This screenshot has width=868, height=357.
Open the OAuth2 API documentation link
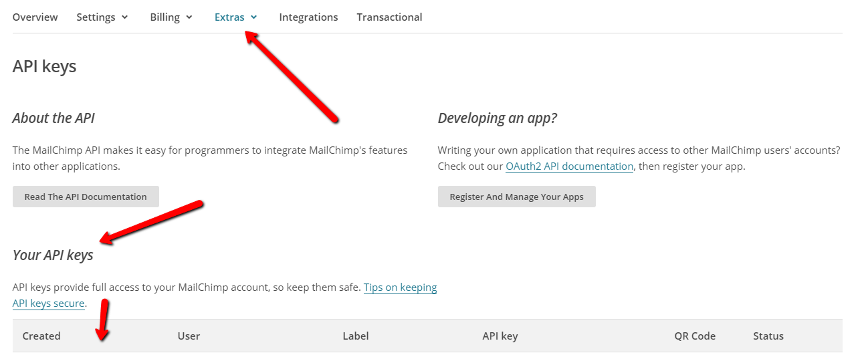pyautogui.click(x=569, y=166)
